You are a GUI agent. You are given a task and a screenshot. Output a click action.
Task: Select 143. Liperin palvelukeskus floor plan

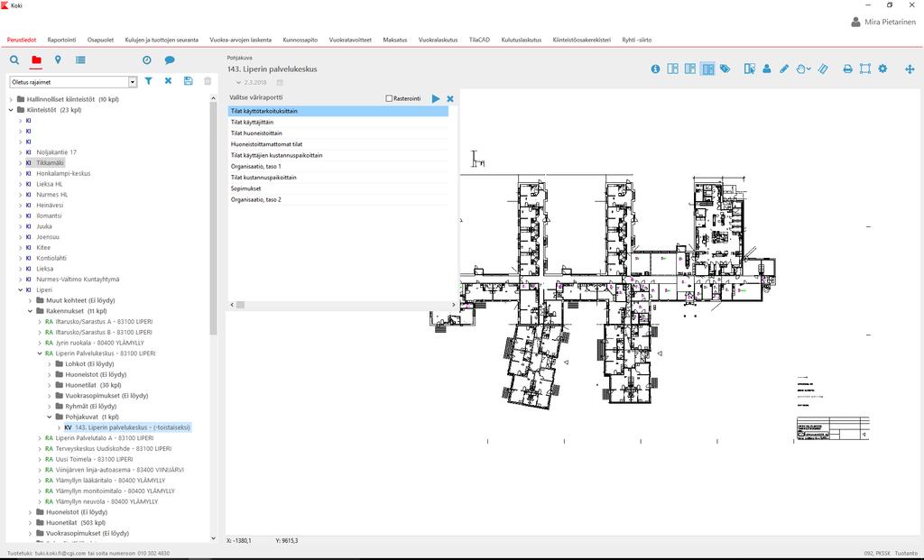pos(133,428)
